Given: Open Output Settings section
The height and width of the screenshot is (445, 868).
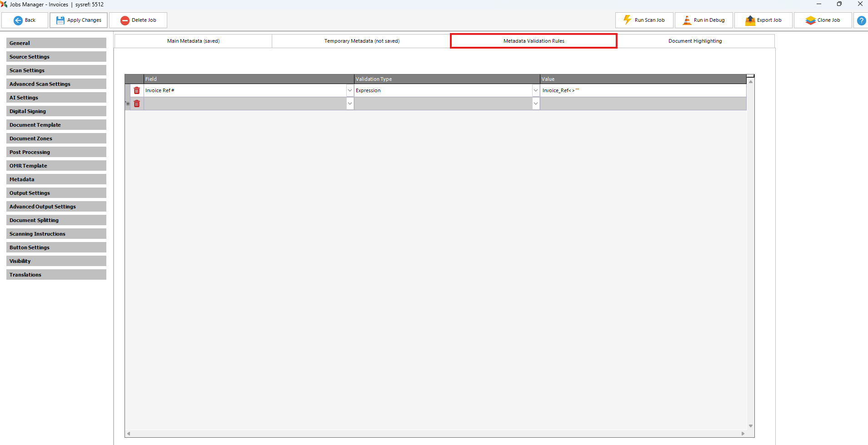Looking at the screenshot, I should pos(56,193).
